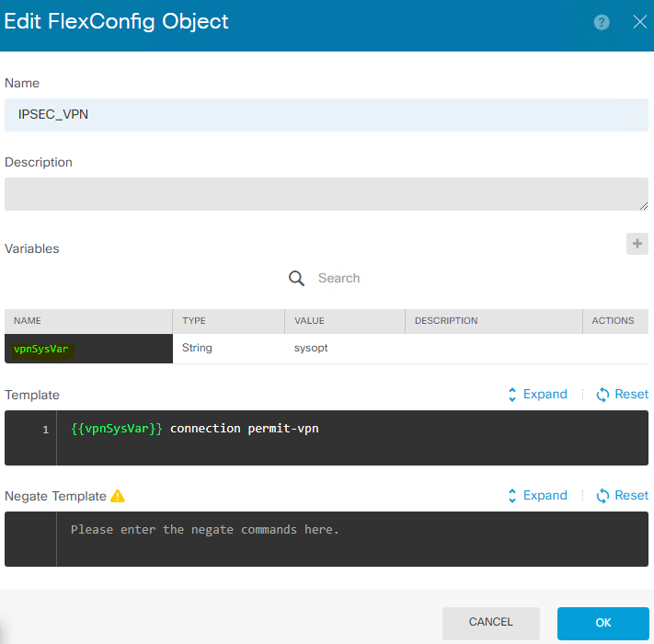
Task: Close the Edit FlexConfig Object dialog
Action: coord(640,22)
